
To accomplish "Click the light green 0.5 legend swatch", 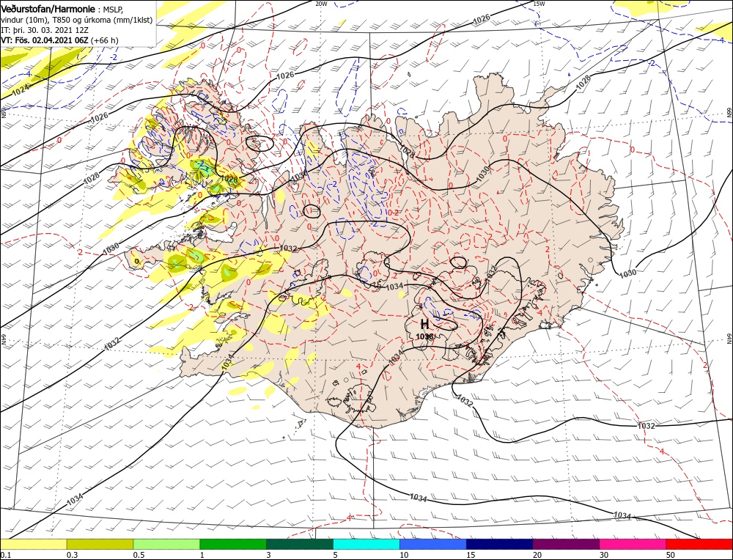I will 166,544.
